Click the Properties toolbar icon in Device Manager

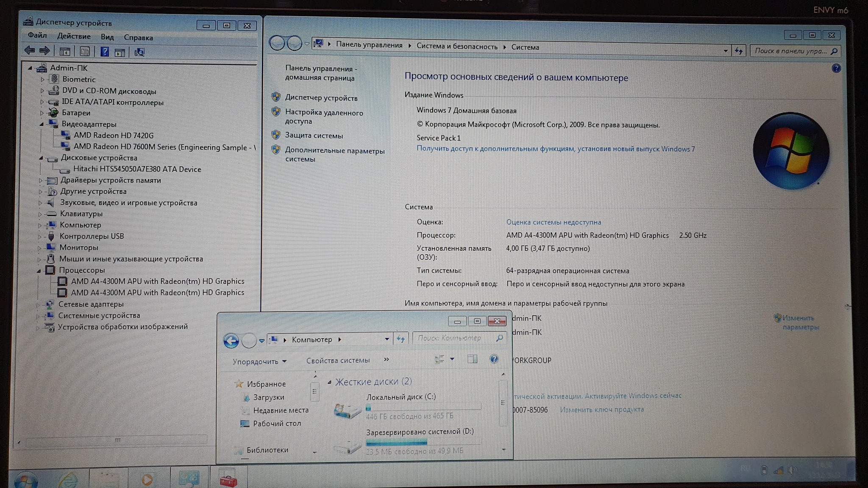click(85, 52)
